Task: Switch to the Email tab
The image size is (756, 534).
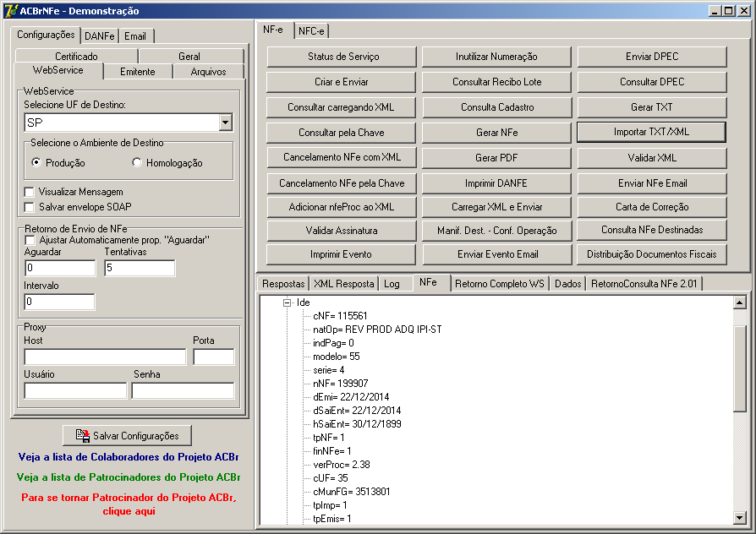Action: click(x=135, y=36)
